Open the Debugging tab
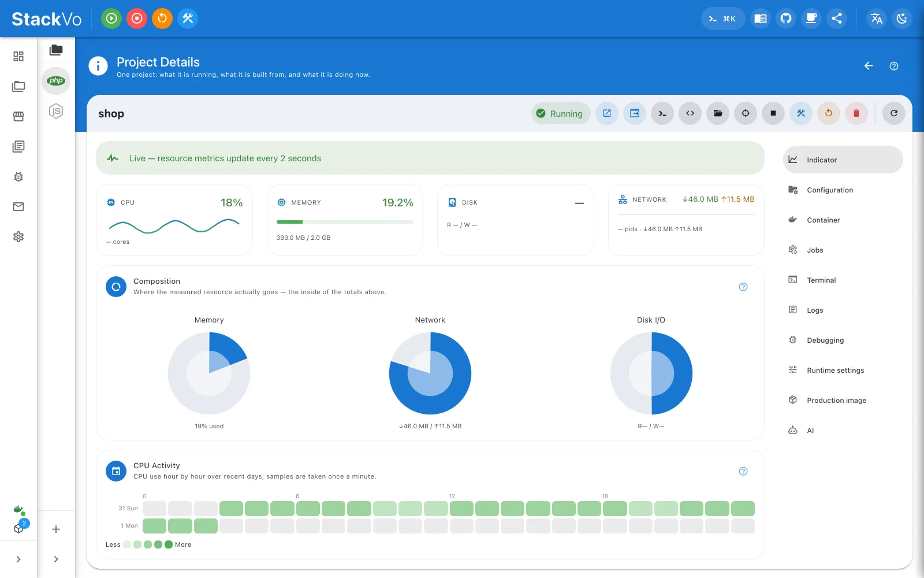 pos(843,340)
